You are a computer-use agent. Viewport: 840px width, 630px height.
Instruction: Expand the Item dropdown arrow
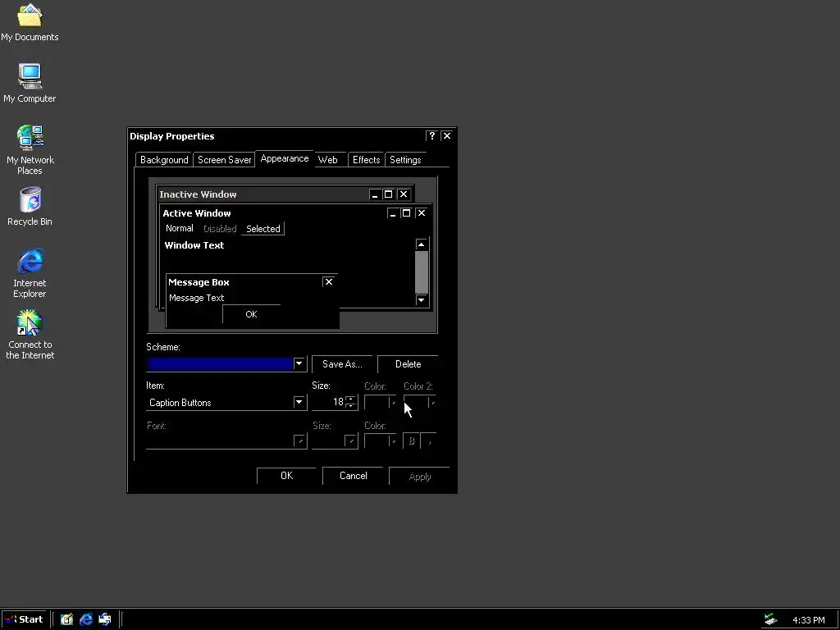point(299,402)
